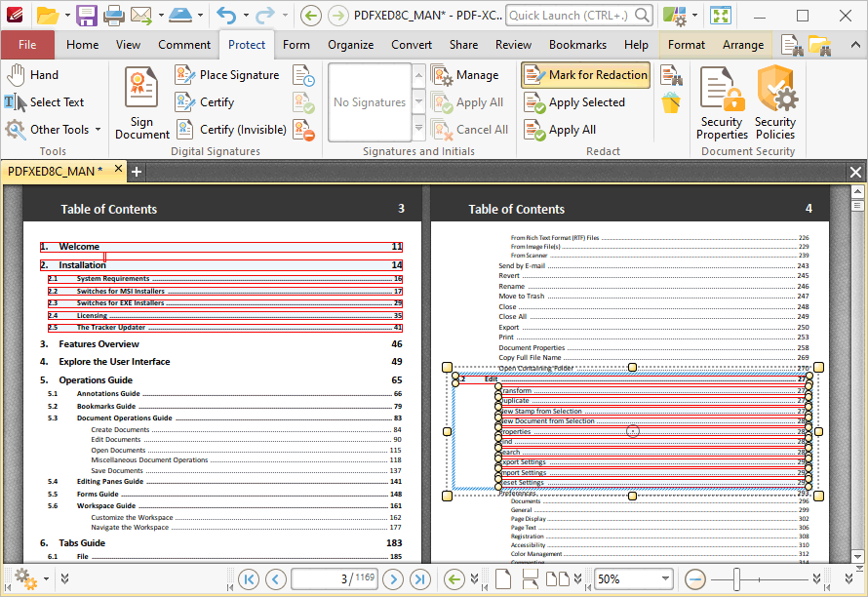Open the File menu
868x597 pixels.
(x=27, y=45)
